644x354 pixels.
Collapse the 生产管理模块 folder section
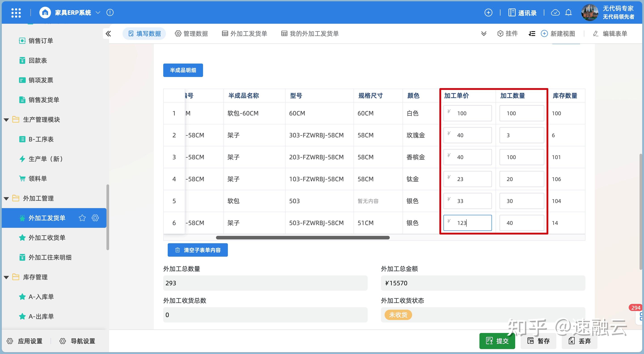point(6,119)
